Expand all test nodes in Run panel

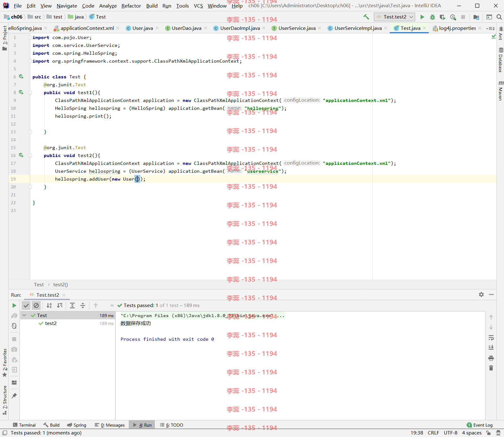[x=72, y=305]
